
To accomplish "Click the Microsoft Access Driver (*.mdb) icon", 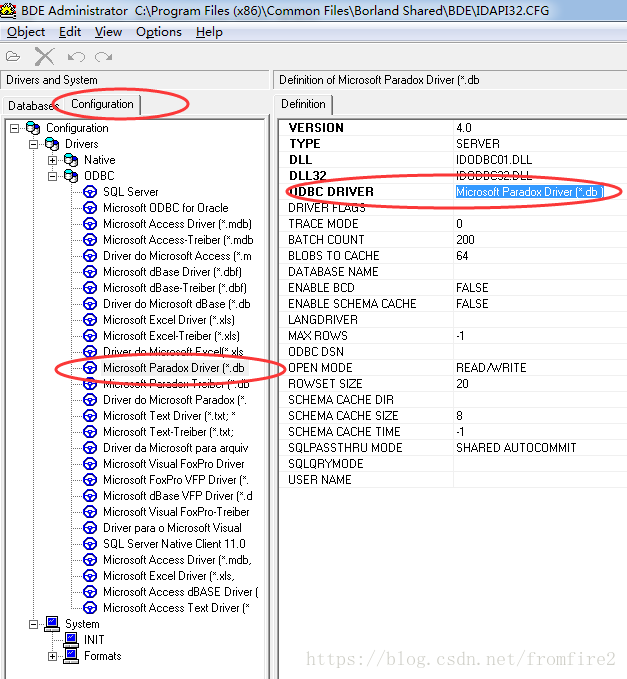I will 90,224.
